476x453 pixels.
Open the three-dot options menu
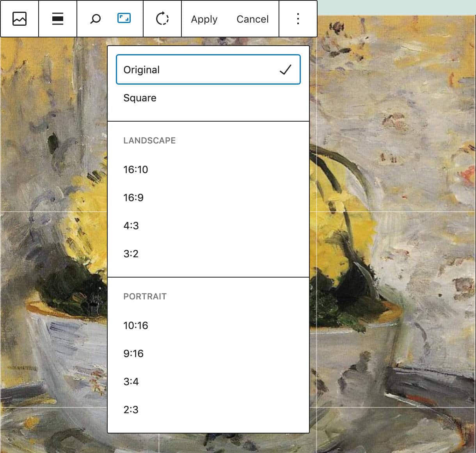click(x=298, y=19)
